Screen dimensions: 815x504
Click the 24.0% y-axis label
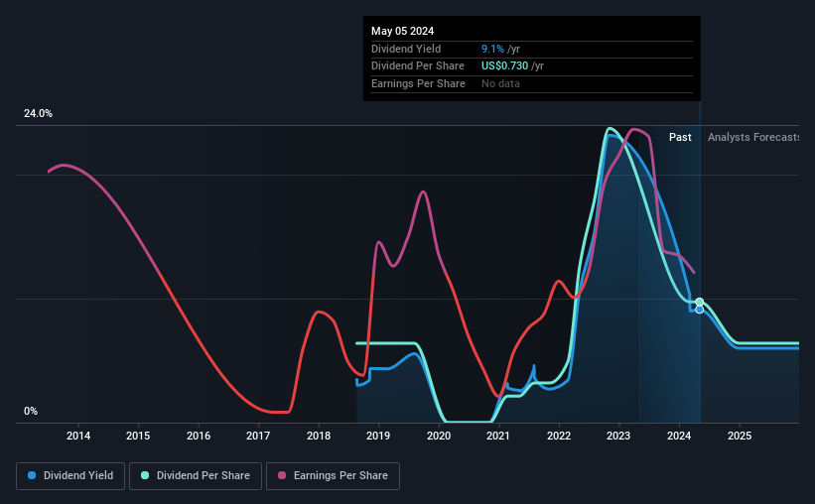38,114
